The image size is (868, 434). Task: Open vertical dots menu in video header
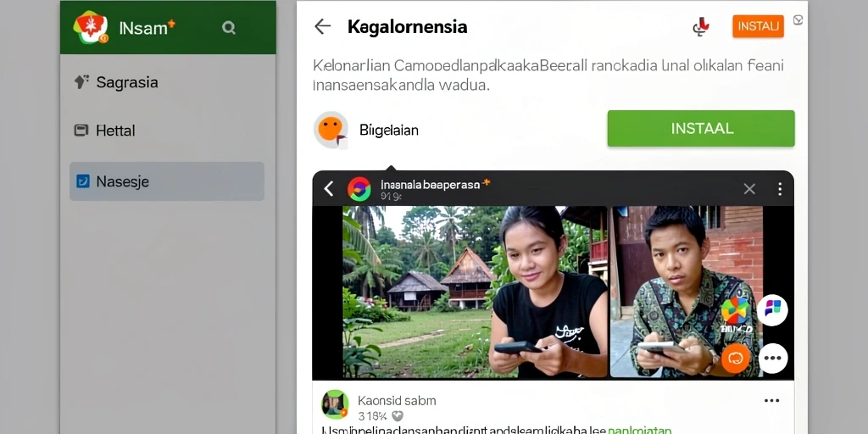(x=780, y=189)
